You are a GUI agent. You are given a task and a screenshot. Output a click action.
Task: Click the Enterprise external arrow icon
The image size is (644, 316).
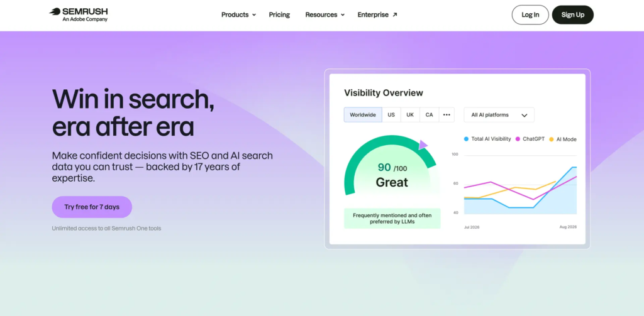pyautogui.click(x=395, y=15)
